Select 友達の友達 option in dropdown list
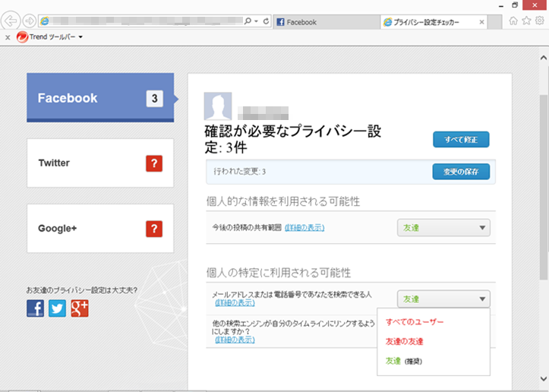This screenshot has height=392, width=549. [405, 342]
